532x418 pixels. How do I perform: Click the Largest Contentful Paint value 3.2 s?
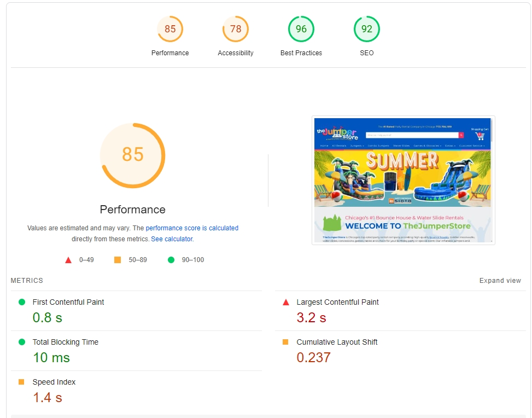(x=311, y=317)
